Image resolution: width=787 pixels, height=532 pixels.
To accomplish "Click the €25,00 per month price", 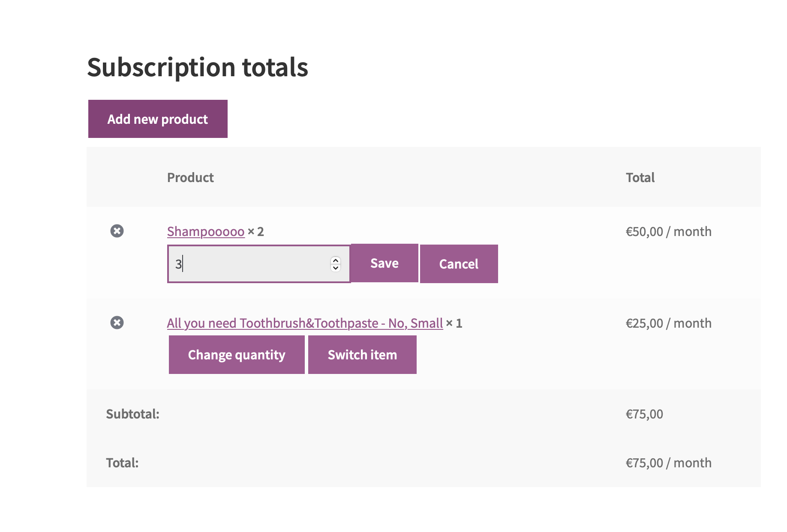I will pyautogui.click(x=669, y=323).
